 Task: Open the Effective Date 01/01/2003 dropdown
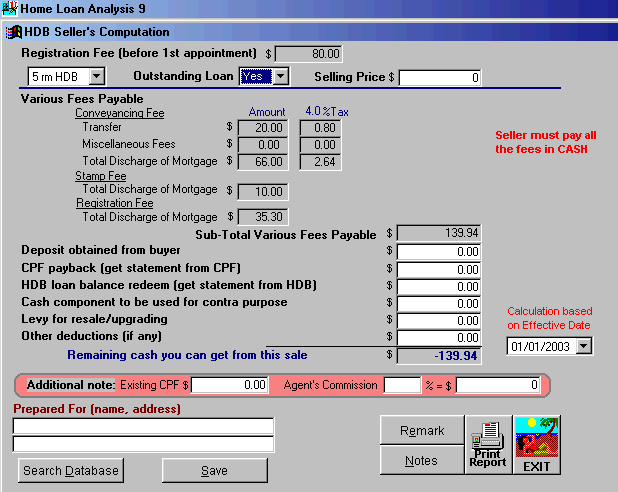tap(584, 346)
